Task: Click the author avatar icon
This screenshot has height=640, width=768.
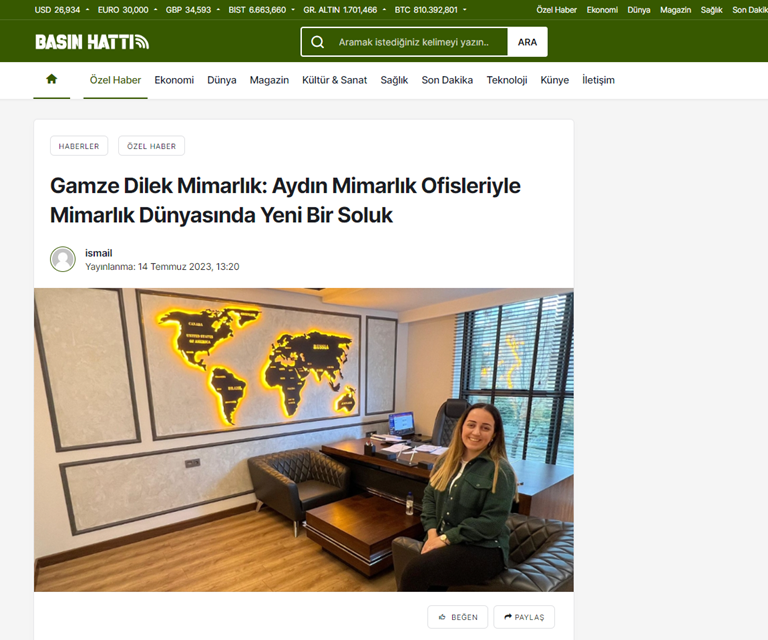Action: [x=63, y=259]
